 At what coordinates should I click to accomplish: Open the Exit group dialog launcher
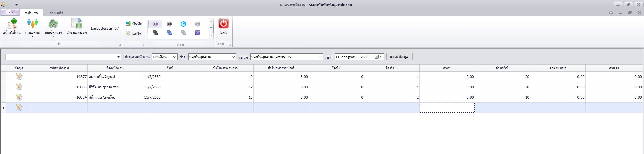coord(230,45)
